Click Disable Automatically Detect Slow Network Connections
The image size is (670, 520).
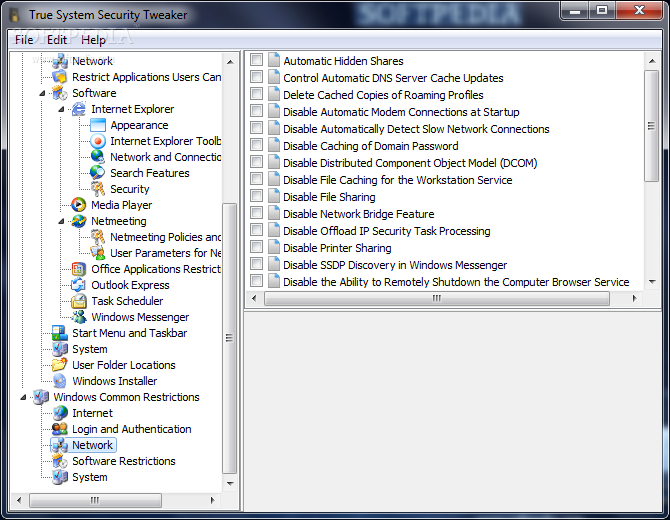coord(416,129)
